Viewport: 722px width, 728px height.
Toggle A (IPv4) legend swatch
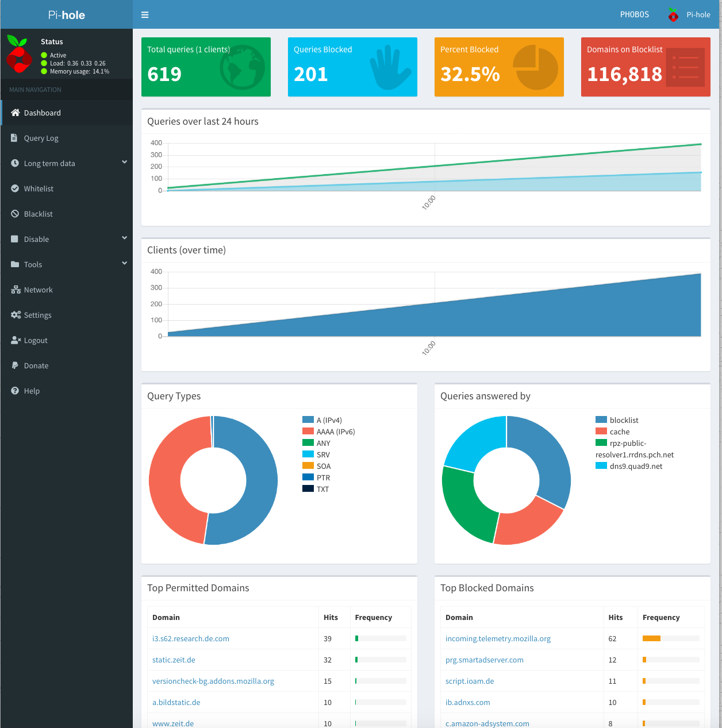point(308,420)
